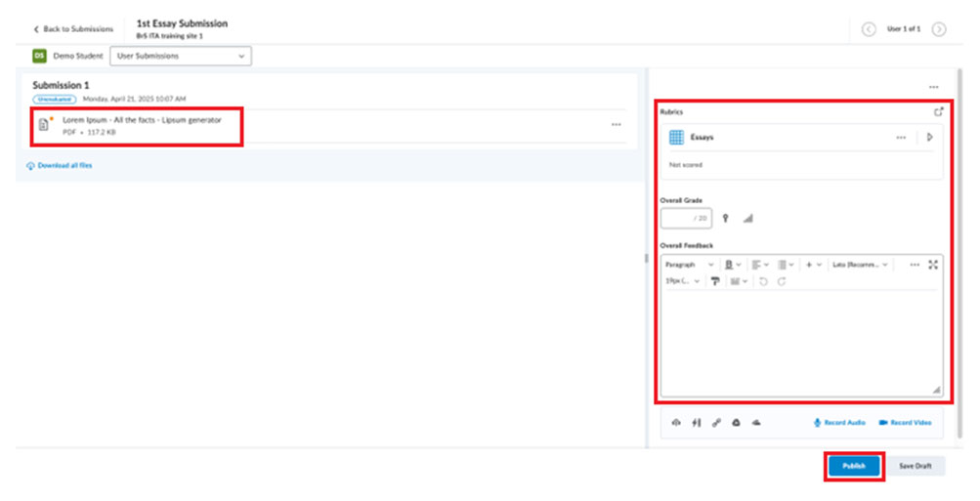The height and width of the screenshot is (501, 980).
Task: Click the evaluation panel vertical scrollbar
Action: pos(959,253)
